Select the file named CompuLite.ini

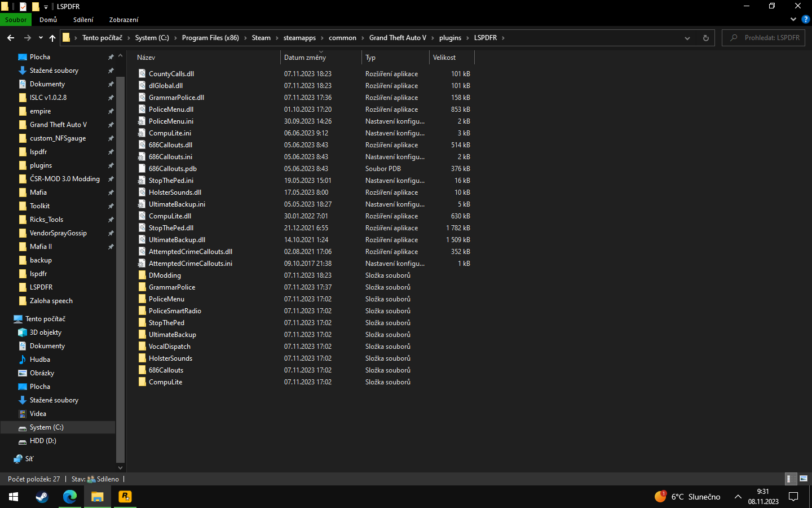coord(170,133)
